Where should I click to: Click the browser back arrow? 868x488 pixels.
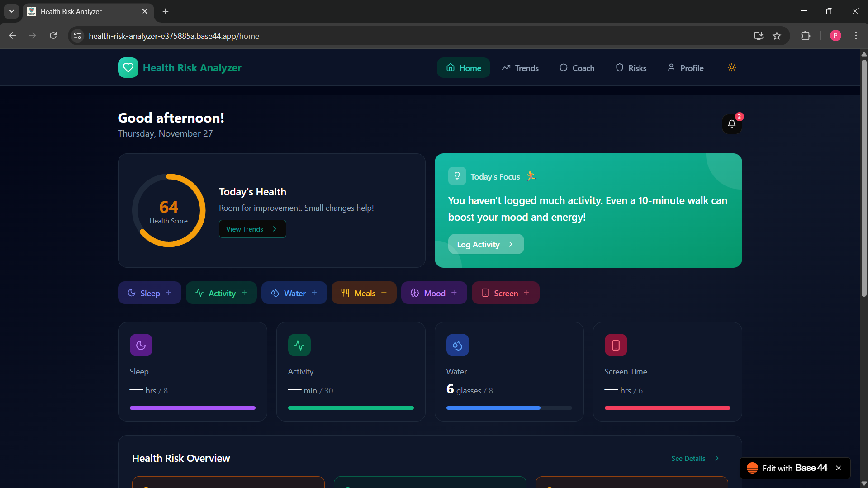[x=13, y=36]
